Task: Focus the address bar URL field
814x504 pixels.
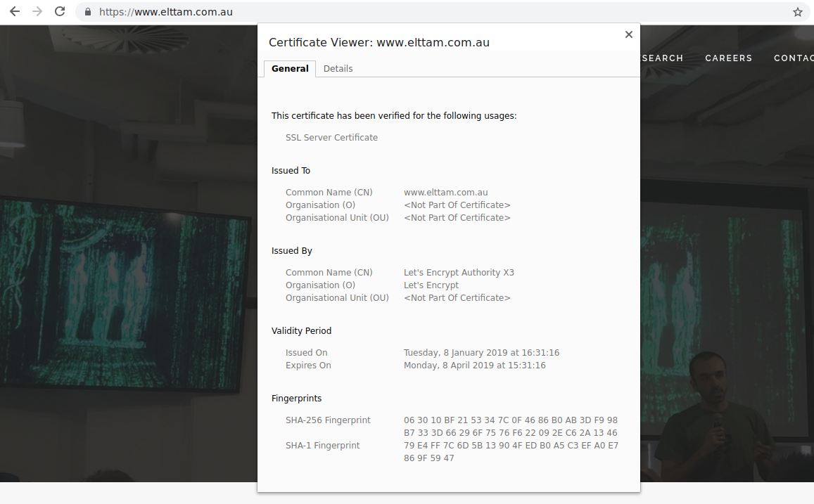Action: (422, 12)
